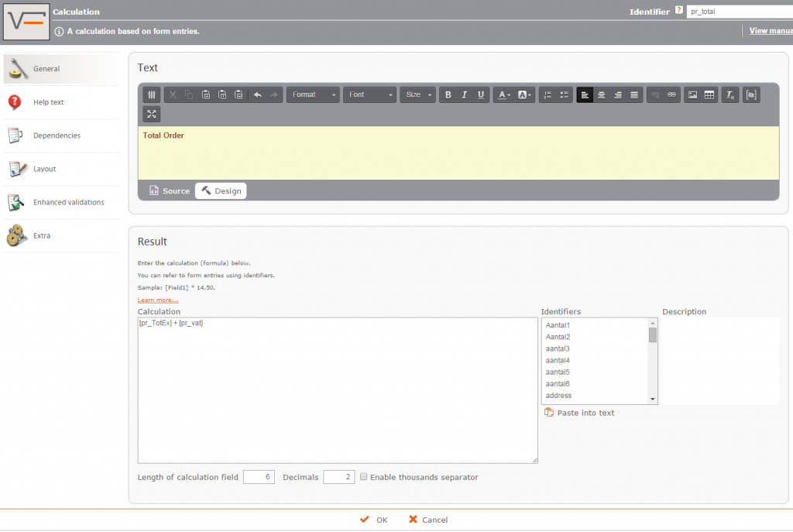
Task: Switch to Source view tab
Action: click(170, 190)
